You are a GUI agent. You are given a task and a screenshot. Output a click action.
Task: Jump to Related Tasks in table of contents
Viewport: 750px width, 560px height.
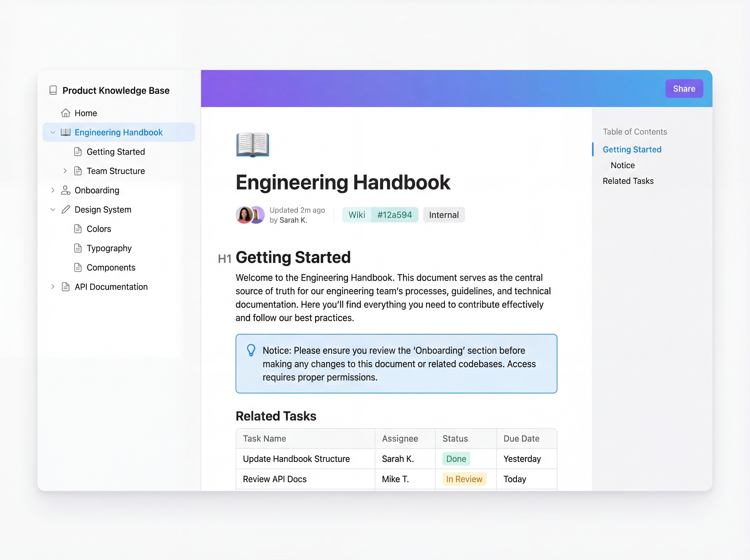click(x=628, y=181)
